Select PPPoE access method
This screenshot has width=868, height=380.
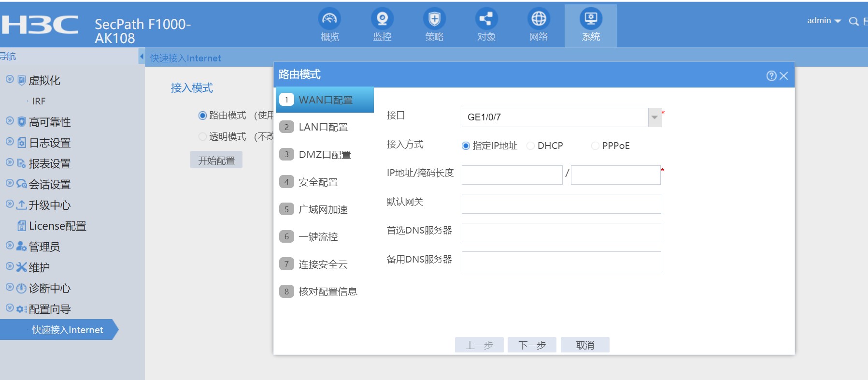point(595,146)
